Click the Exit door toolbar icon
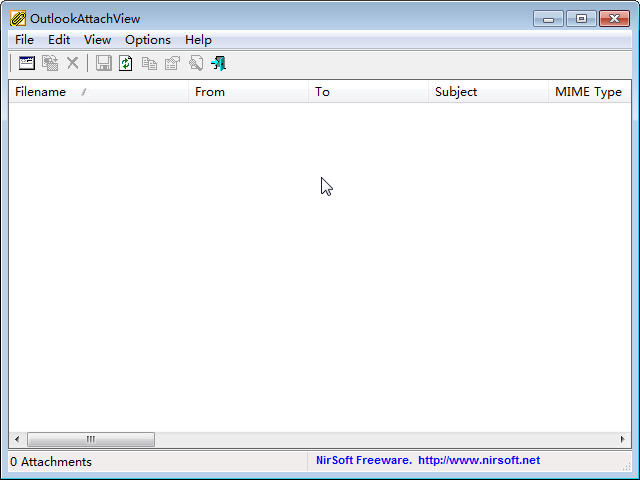Image resolution: width=640 pixels, height=480 pixels. tap(218, 63)
